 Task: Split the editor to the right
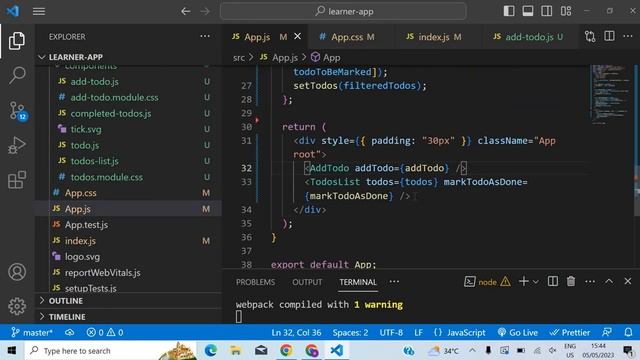click(x=609, y=36)
